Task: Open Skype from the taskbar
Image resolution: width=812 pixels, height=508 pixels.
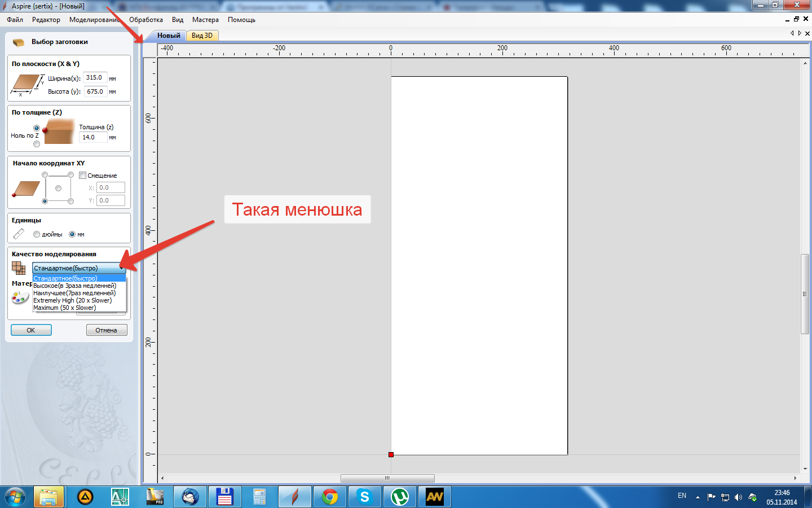Action: pyautogui.click(x=365, y=497)
